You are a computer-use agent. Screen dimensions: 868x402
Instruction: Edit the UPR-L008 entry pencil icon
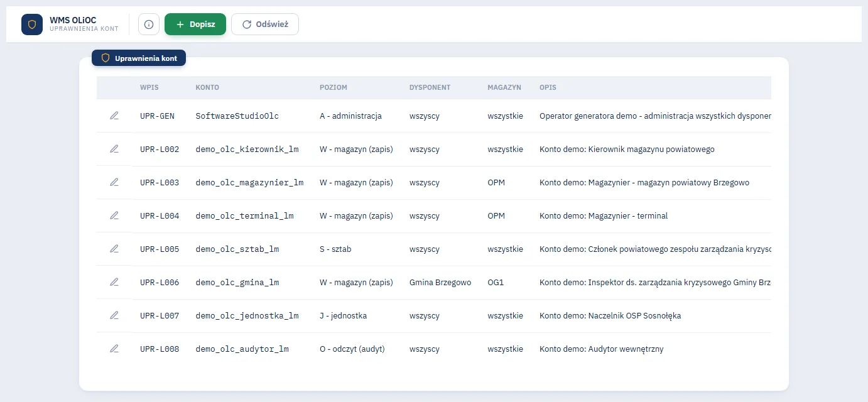coord(114,349)
